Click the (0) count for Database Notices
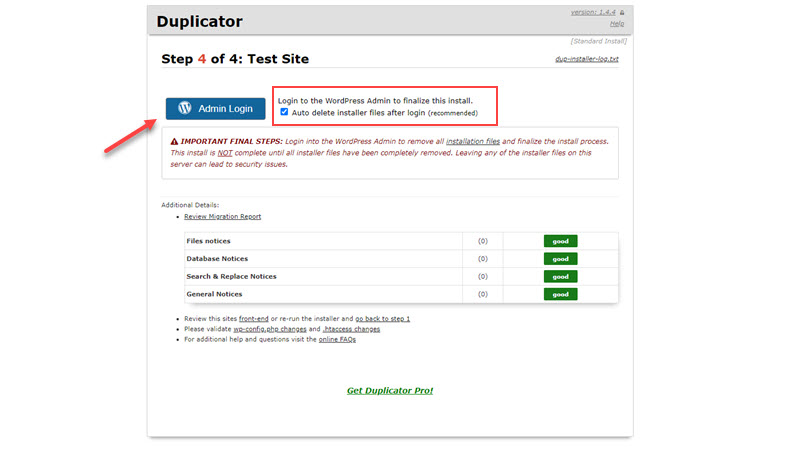801x450 pixels. click(483, 259)
